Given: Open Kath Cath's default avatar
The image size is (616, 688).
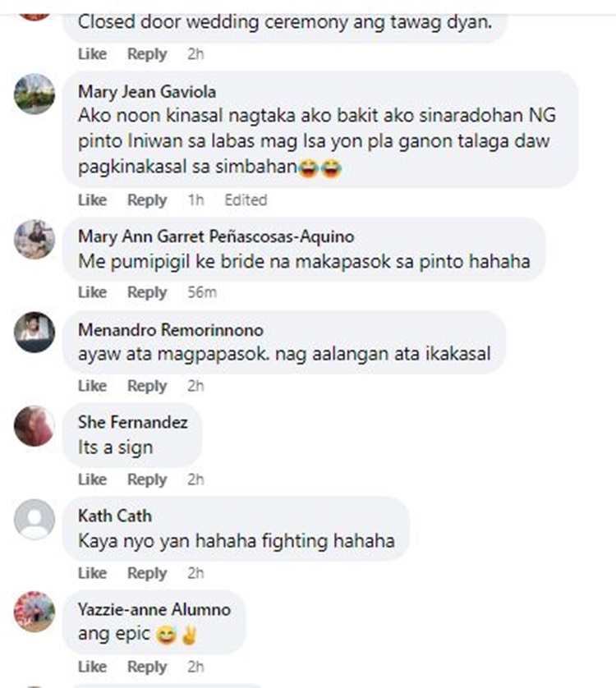Looking at the screenshot, I should (x=34, y=519).
